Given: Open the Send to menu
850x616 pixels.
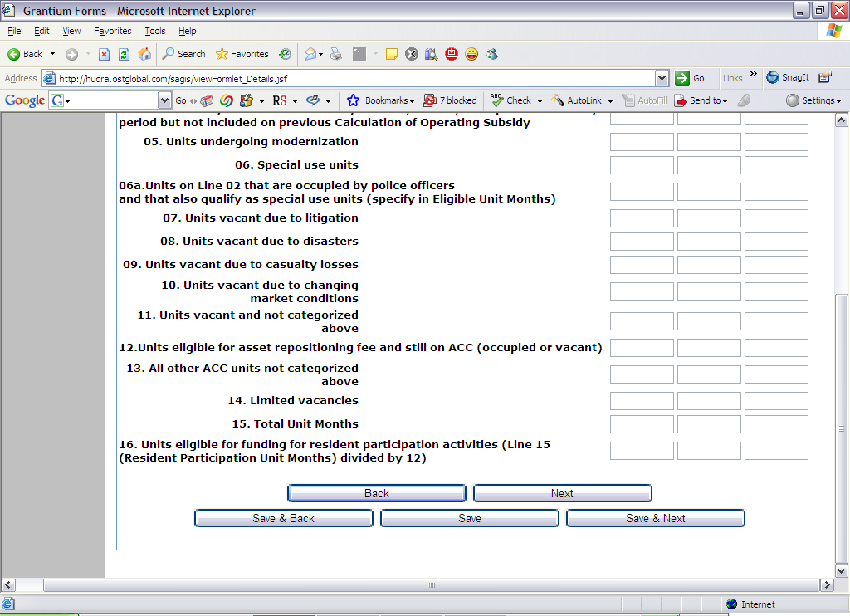Looking at the screenshot, I should tap(701, 100).
